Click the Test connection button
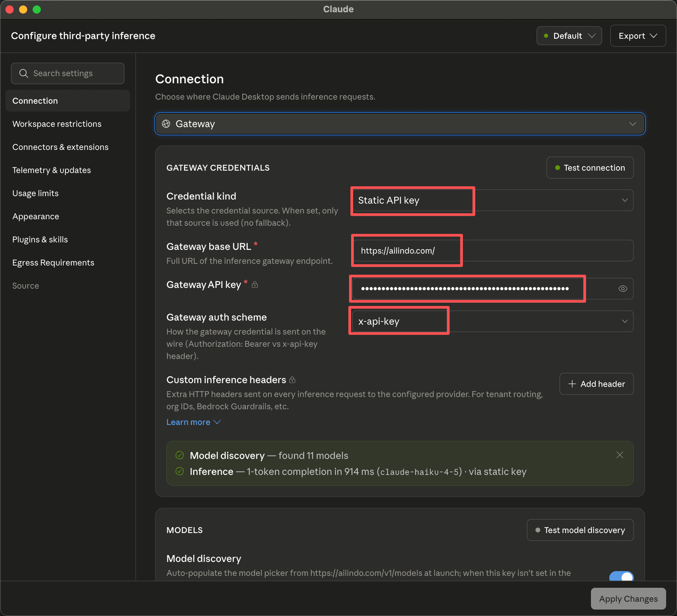This screenshot has height=616, width=677. [590, 168]
